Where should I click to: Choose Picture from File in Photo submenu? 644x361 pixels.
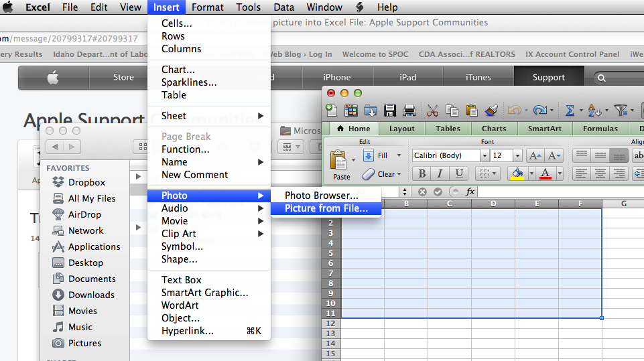(326, 208)
